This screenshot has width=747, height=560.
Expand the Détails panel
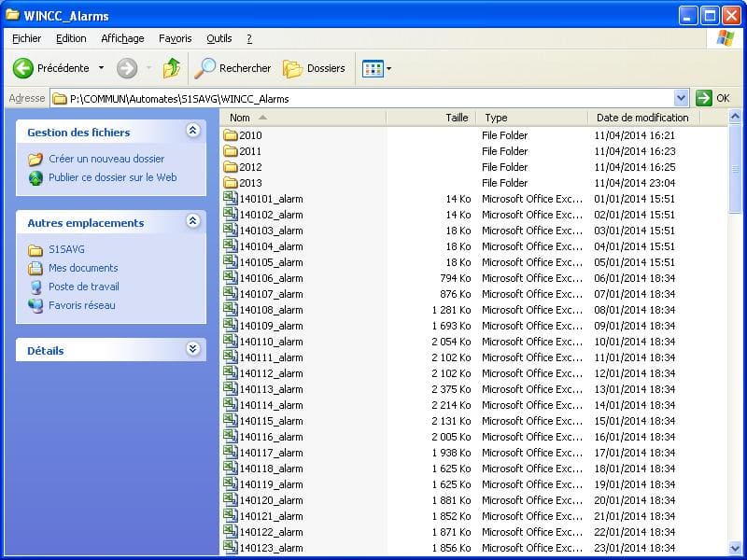(x=192, y=350)
